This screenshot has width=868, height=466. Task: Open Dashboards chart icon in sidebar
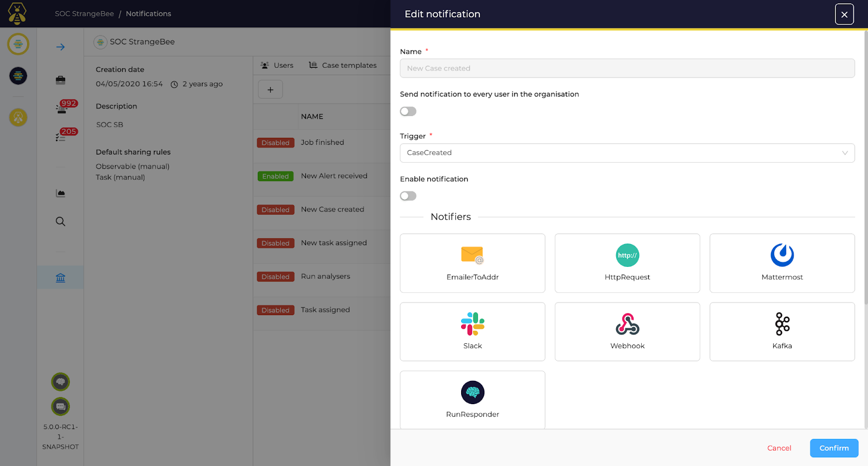coord(60,193)
